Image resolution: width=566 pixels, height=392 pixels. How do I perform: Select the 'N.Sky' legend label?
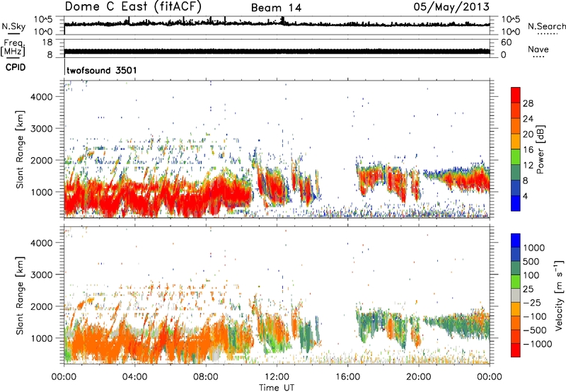[x=13, y=26]
